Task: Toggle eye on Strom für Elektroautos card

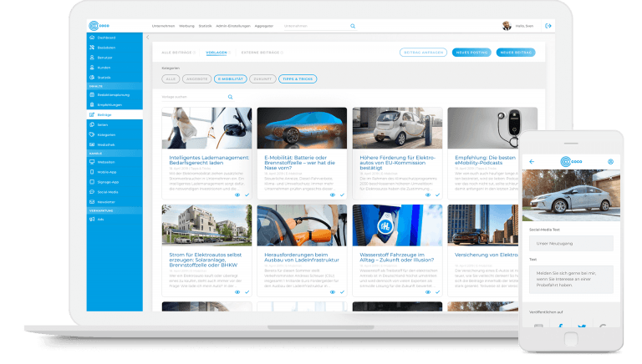Action: point(237,292)
